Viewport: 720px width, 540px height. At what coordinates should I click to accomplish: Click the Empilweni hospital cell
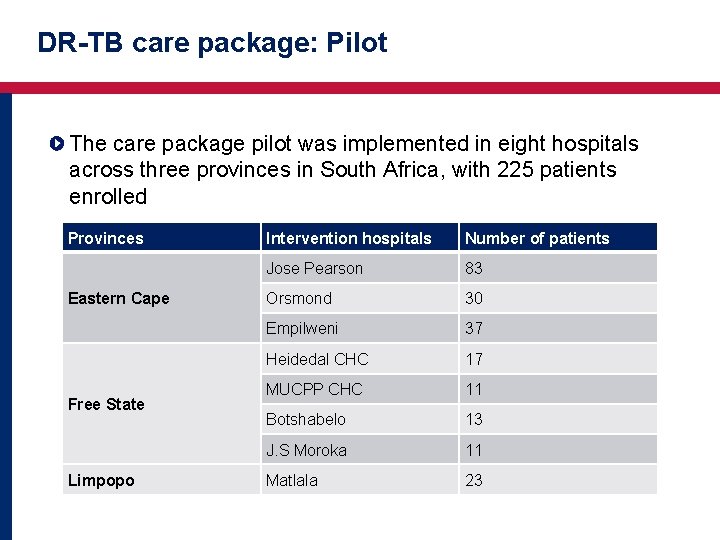pyautogui.click(x=360, y=328)
